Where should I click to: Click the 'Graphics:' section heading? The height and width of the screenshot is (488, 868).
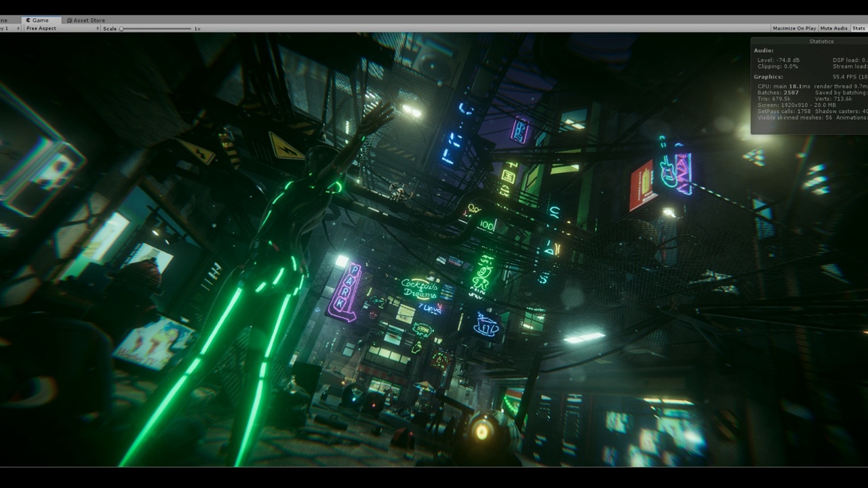(x=767, y=77)
